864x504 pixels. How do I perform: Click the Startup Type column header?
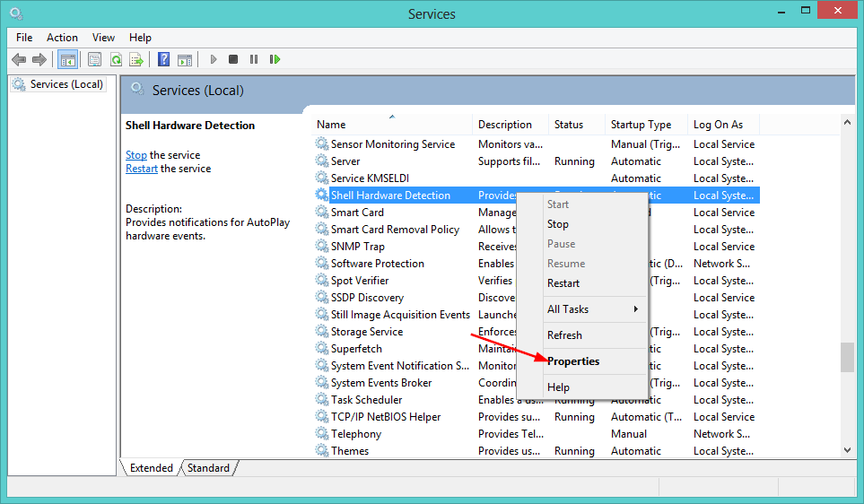(x=641, y=125)
